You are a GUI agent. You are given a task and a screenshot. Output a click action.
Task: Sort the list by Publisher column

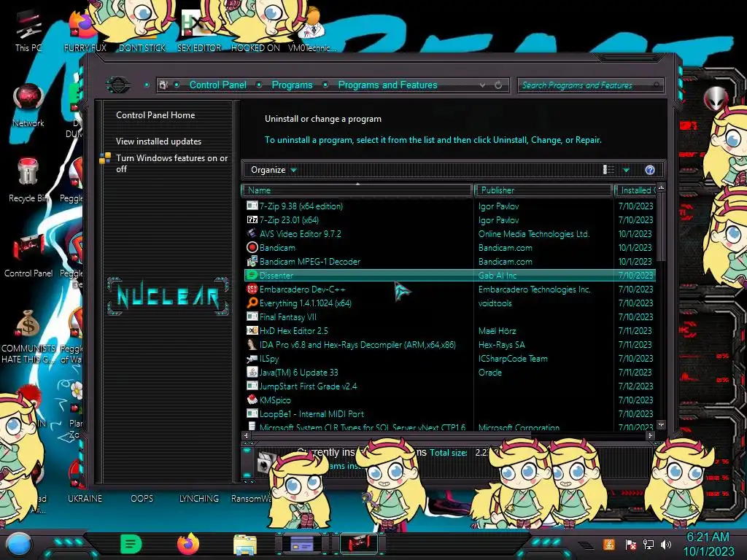(x=543, y=190)
